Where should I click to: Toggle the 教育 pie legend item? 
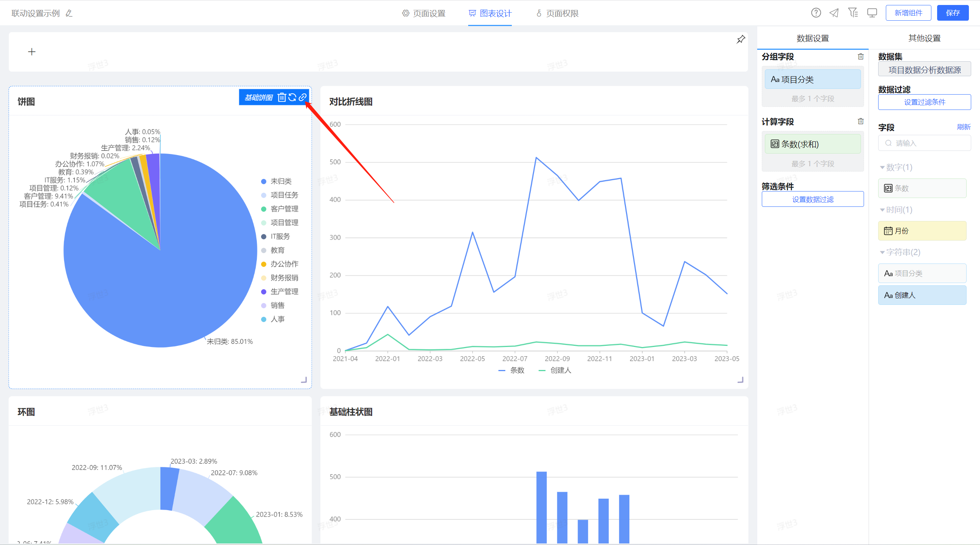[273, 250]
